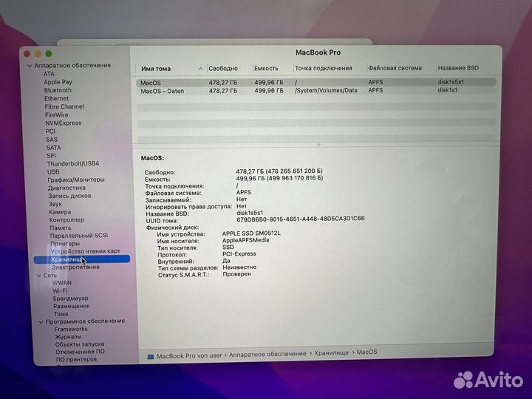Select SAS hardware item
The width and height of the screenshot is (532, 399).
(x=52, y=139)
